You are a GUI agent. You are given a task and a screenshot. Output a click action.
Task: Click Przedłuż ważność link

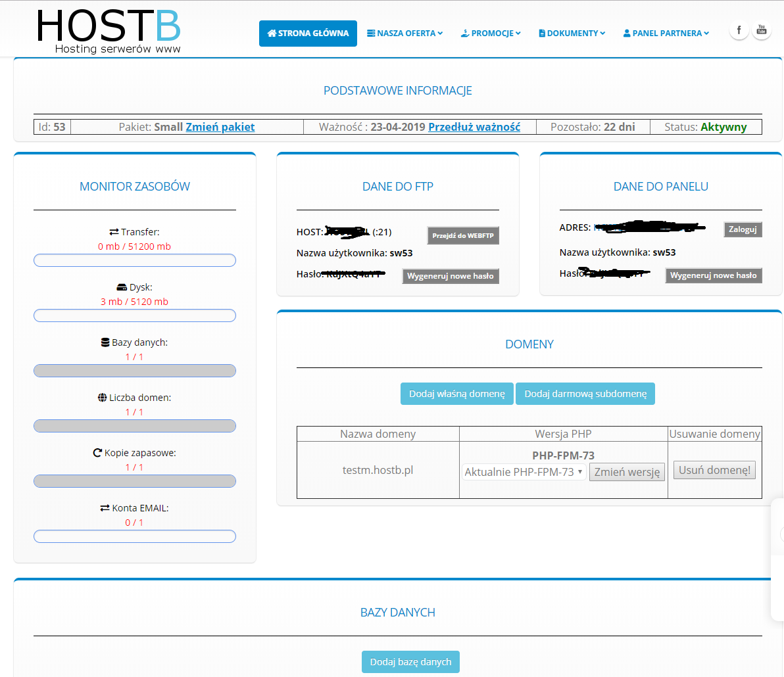point(474,127)
